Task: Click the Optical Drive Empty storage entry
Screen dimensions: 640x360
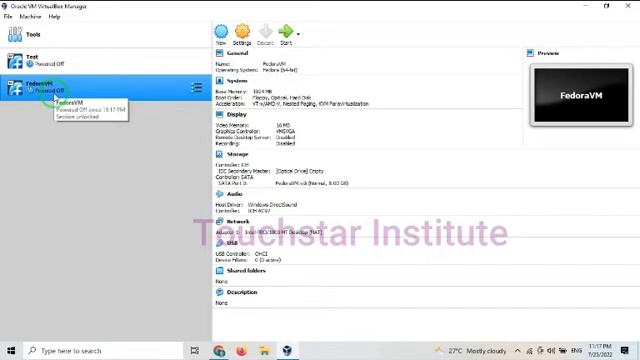Action: click(300, 171)
